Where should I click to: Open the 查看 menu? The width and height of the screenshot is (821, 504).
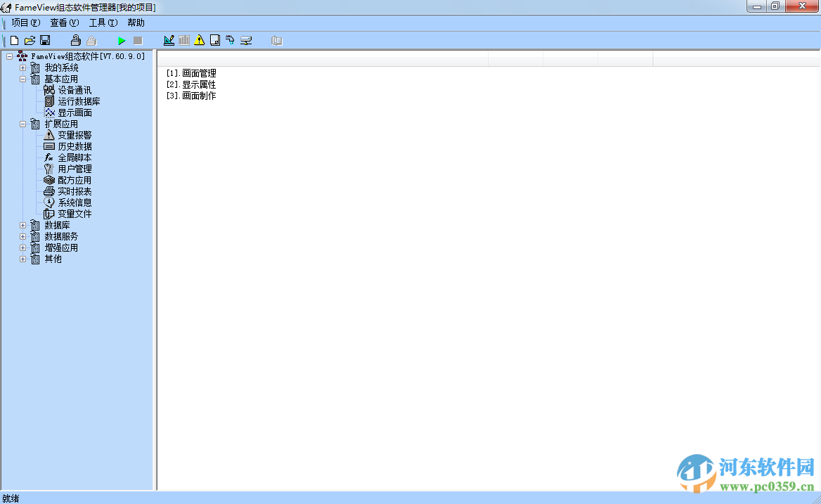(65, 22)
